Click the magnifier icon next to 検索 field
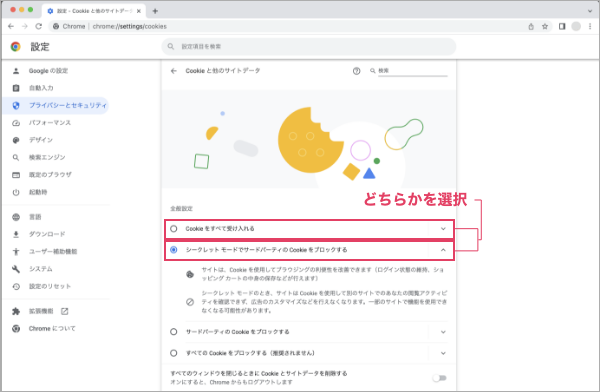Screen dimensions: 600x392 pos(372,71)
